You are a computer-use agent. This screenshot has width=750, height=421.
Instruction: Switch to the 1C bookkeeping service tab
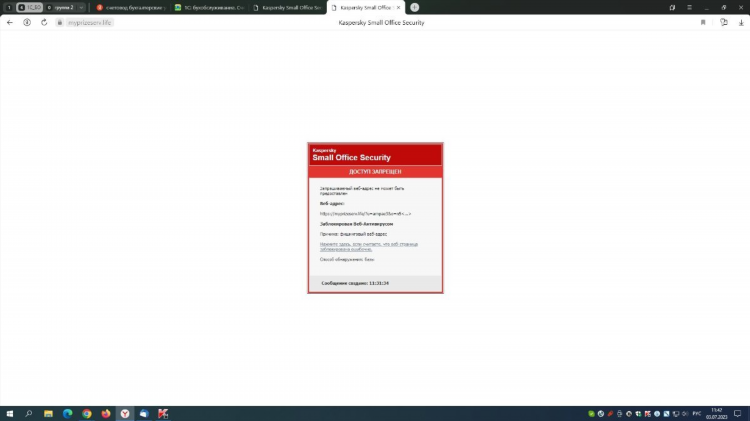[x=210, y=7]
